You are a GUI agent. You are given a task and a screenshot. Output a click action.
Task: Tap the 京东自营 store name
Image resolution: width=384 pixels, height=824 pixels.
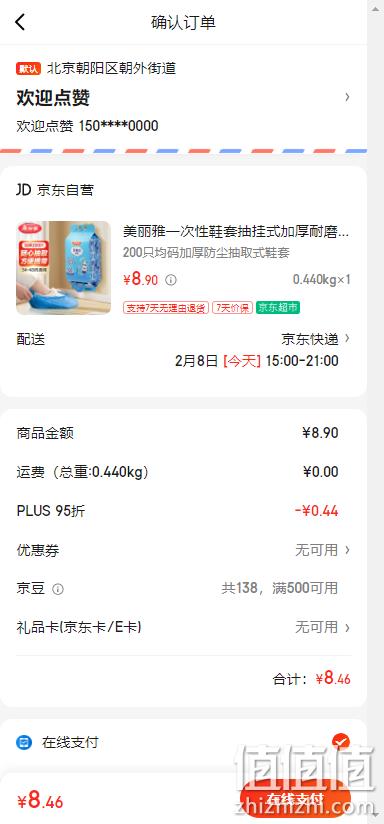coord(65,190)
